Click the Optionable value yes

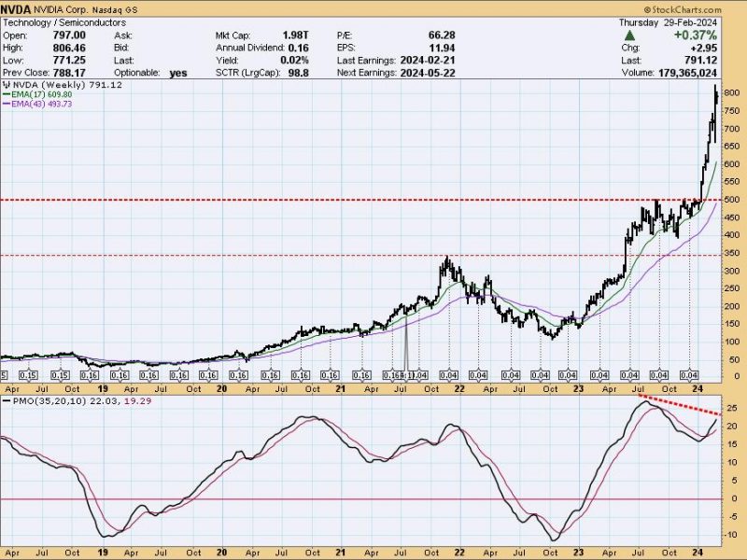coord(178,73)
